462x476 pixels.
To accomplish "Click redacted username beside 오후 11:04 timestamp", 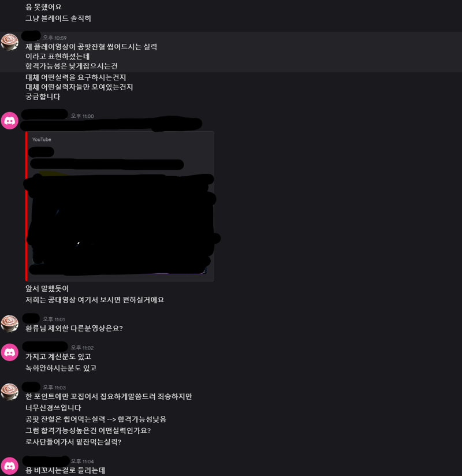I will 46,461.
